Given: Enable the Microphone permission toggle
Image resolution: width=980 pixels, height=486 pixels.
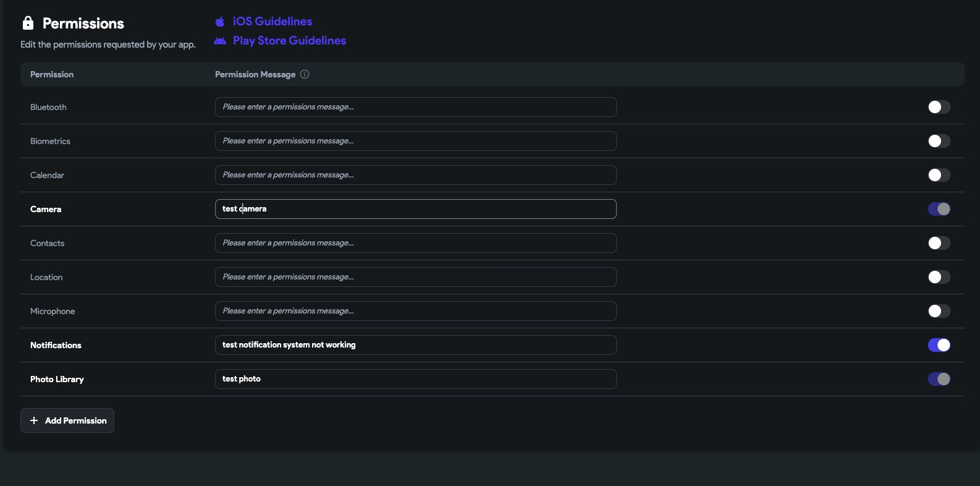Looking at the screenshot, I should pos(939,311).
